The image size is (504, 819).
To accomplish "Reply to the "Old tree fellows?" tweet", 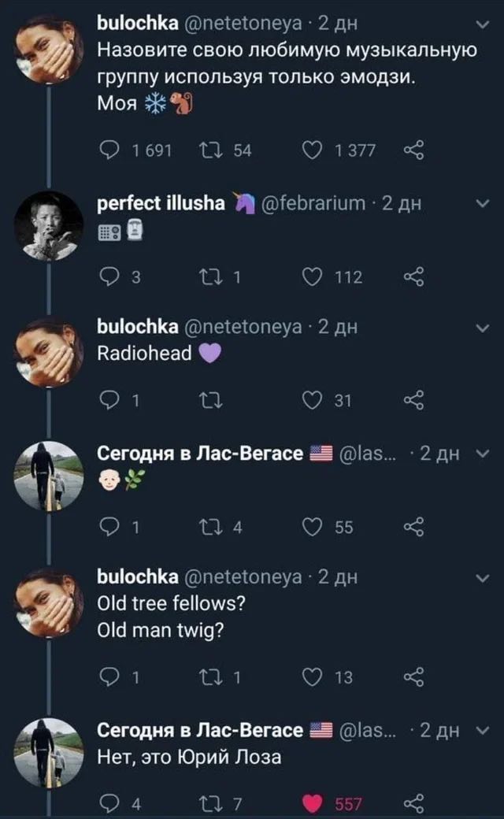I will 111,677.
